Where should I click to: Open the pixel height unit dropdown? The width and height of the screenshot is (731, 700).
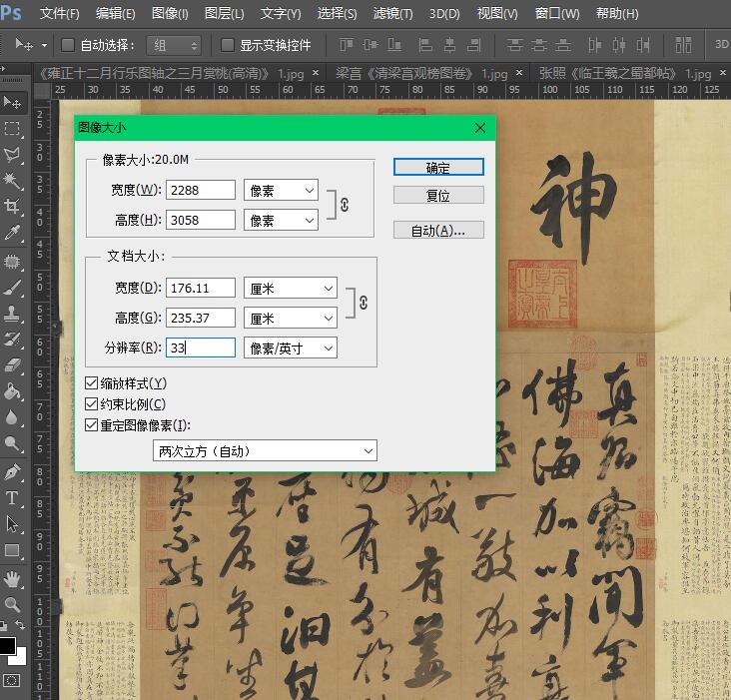coord(282,220)
